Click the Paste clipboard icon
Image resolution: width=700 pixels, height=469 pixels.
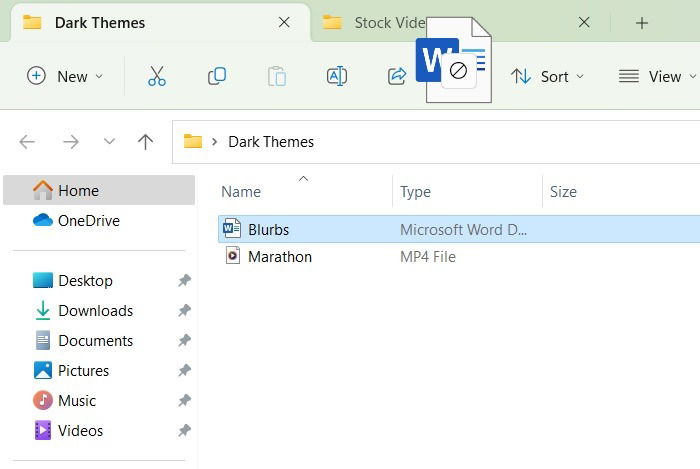(277, 76)
